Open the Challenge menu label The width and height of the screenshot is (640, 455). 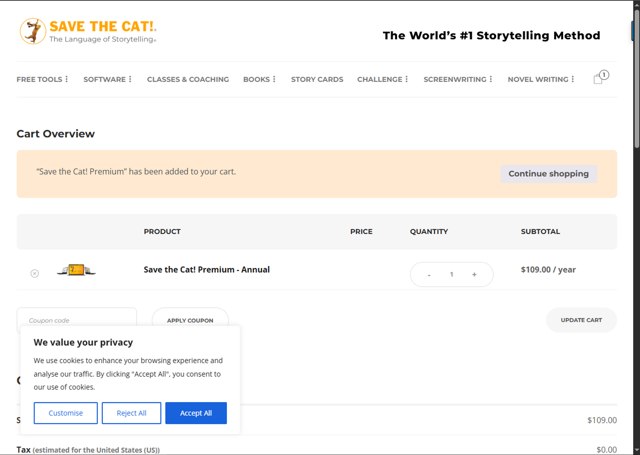380,79
